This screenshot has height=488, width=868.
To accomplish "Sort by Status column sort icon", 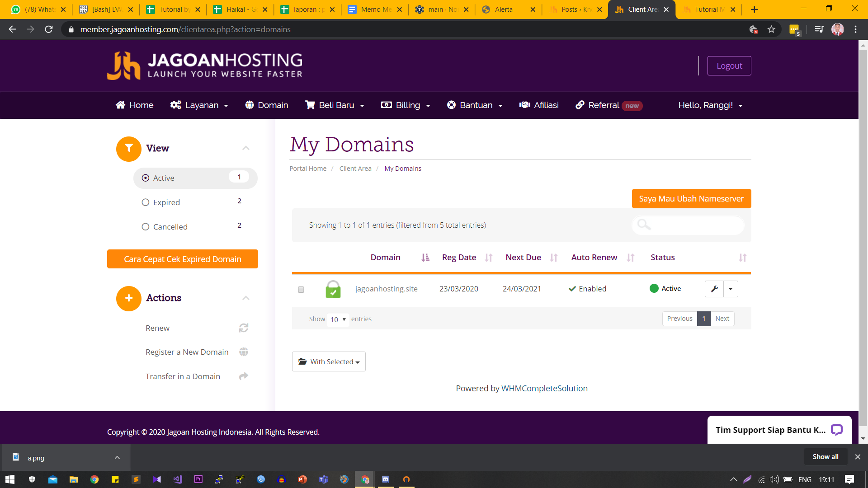I will coord(742,258).
